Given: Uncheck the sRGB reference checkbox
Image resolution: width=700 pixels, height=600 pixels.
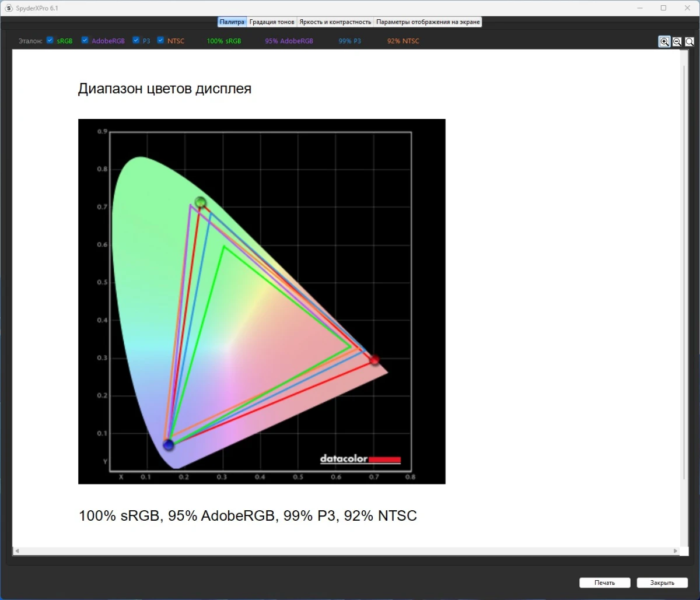Looking at the screenshot, I should tap(50, 40).
